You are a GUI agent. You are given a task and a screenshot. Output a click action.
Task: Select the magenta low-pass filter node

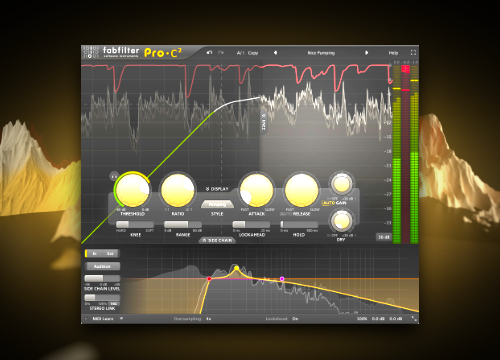click(x=282, y=279)
